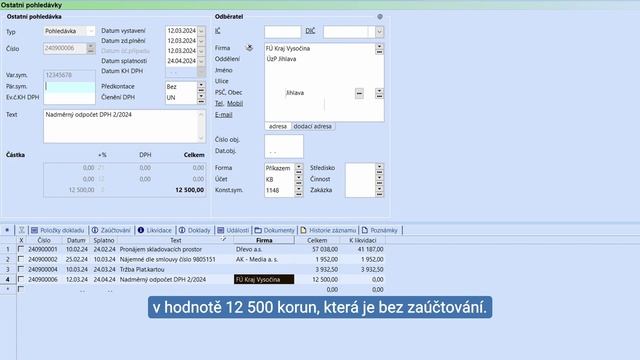Click the filter funnel icon in table toolbar
Image resolution: width=640 pixels, height=360 pixels.
[x=22, y=231]
